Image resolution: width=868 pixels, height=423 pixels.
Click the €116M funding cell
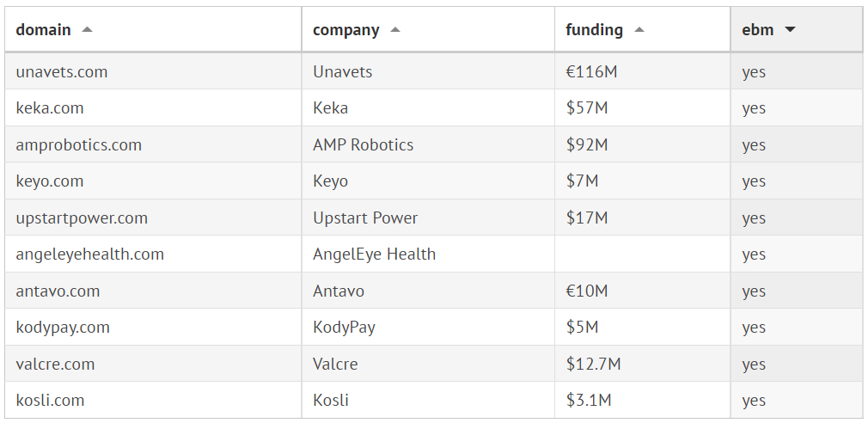[x=591, y=72]
